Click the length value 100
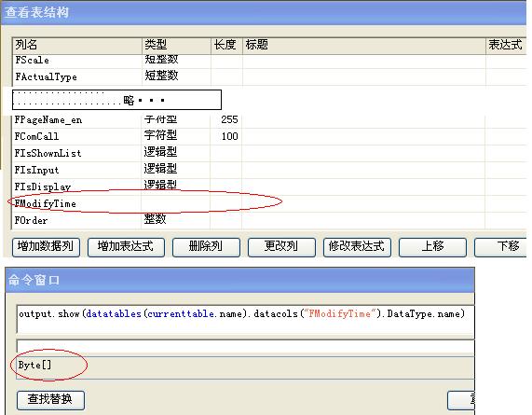The image size is (532, 415). click(x=230, y=136)
